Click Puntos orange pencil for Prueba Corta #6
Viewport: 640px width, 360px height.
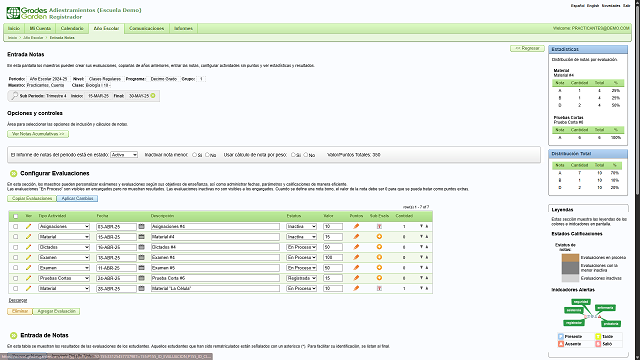[356, 278]
